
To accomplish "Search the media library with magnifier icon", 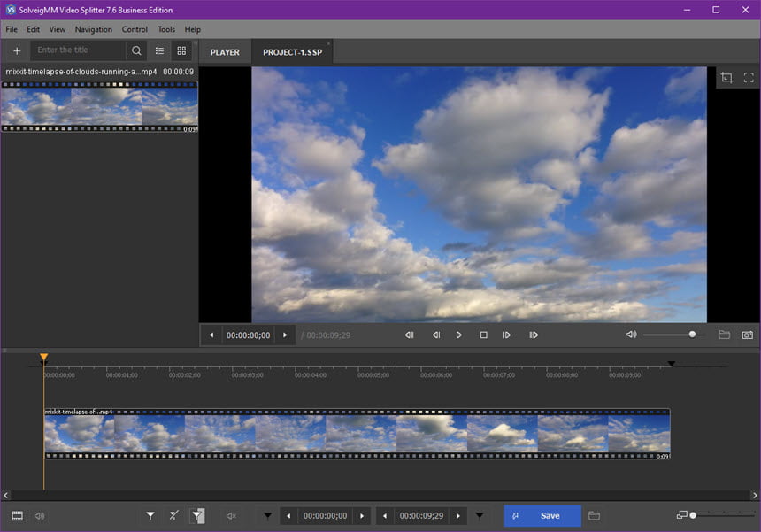I will [x=136, y=50].
